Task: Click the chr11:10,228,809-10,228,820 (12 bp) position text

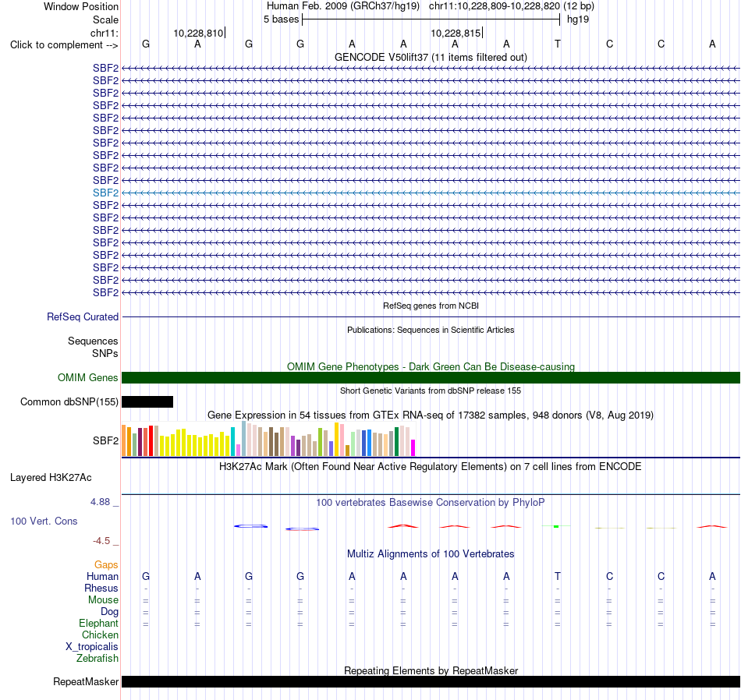Action: [512, 6]
